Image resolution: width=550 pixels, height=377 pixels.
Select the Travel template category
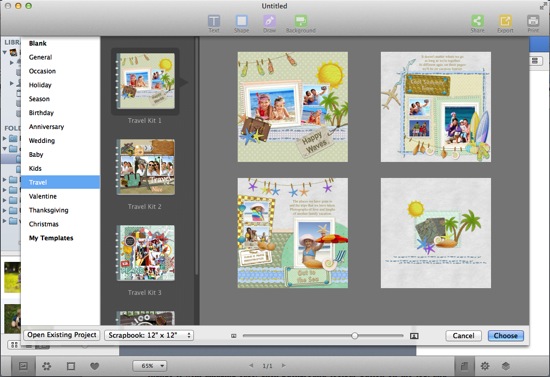(60, 182)
